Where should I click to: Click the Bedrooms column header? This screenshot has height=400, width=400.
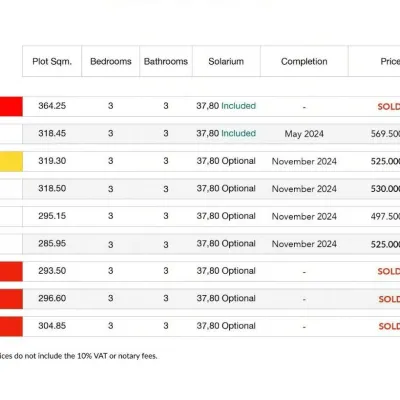coord(111,61)
